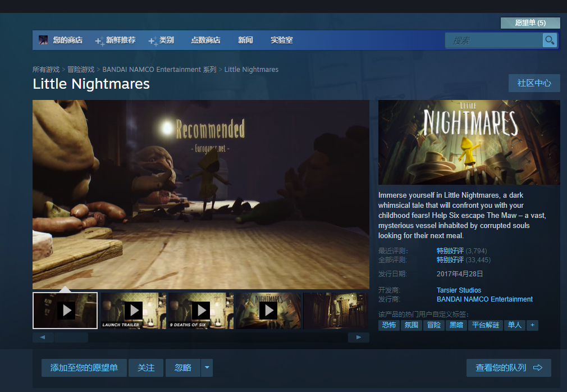The image size is (567, 392).
Task: Select the 冒险 tag
Action: point(434,325)
